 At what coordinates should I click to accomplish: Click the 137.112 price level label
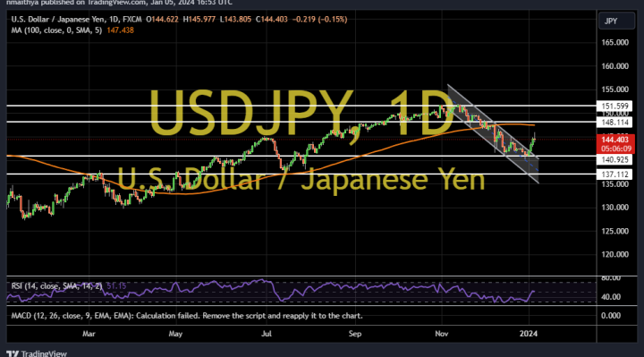(614, 174)
